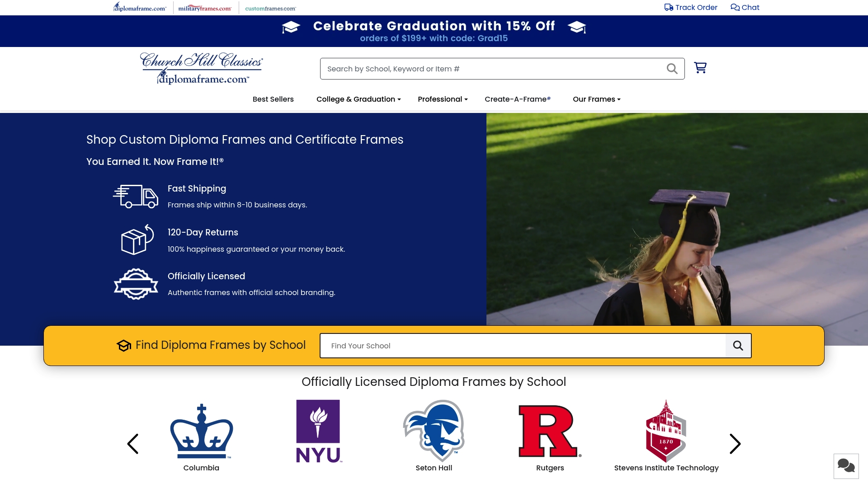Submit the Find Your School search button
Viewport: 868px width, 488px height.
point(738,346)
